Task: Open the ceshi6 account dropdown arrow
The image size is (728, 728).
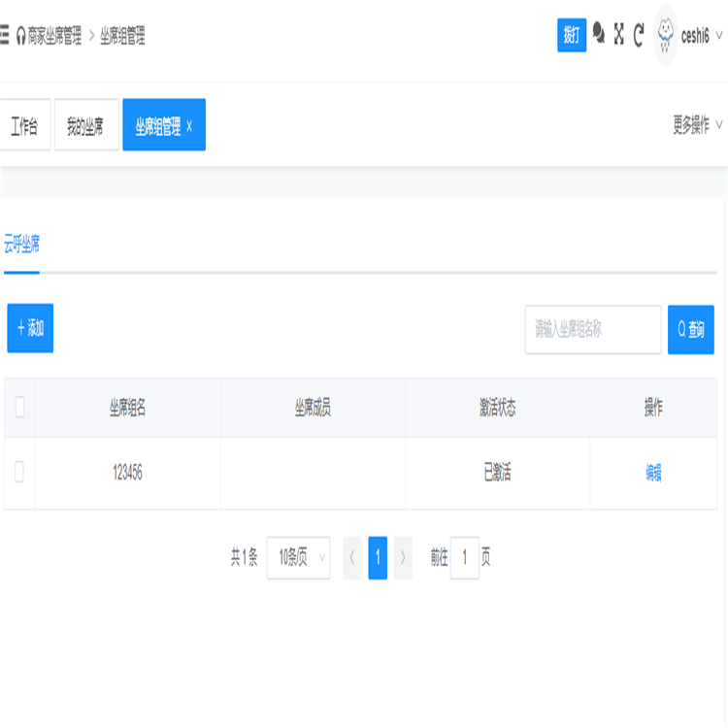Action: tap(719, 35)
